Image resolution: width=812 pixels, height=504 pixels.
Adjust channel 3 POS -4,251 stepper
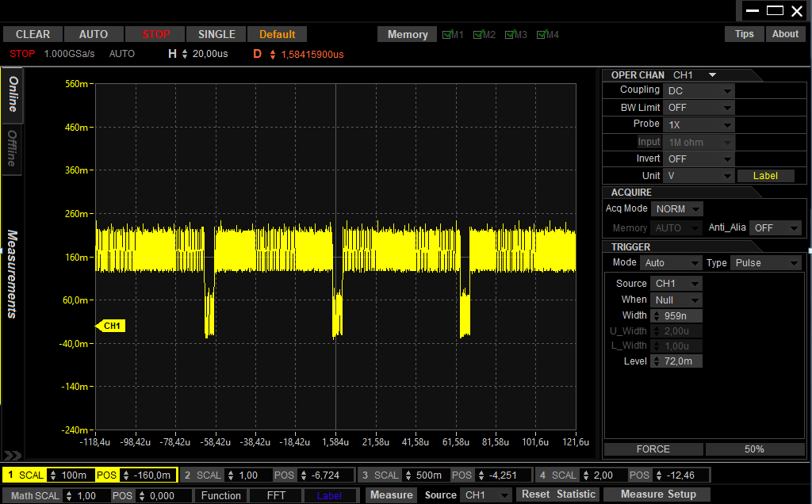point(481,475)
